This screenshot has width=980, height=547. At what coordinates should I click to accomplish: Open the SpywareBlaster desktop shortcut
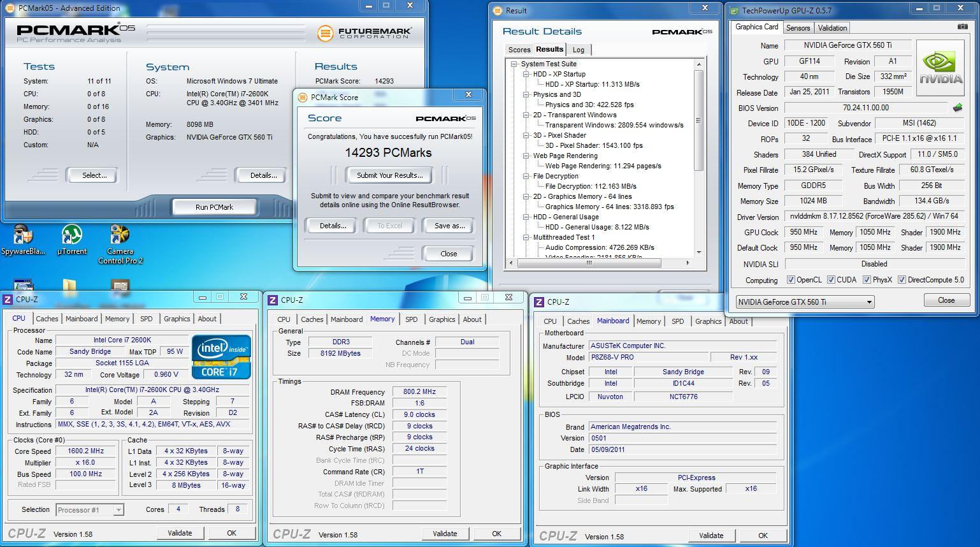coord(23,240)
